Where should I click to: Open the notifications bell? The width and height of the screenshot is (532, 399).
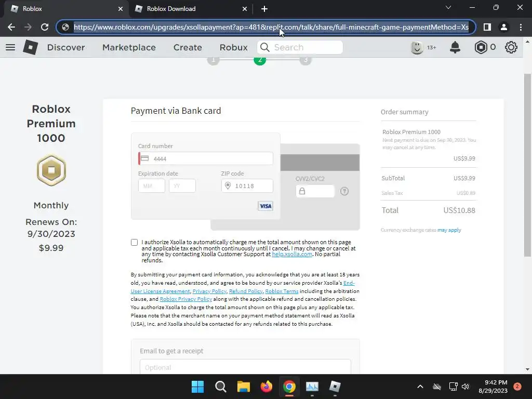click(455, 47)
